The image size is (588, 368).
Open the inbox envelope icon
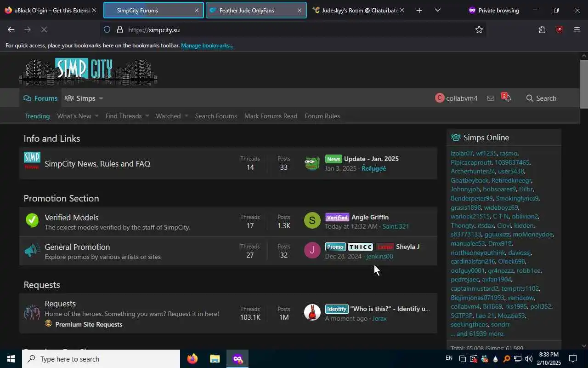click(491, 98)
